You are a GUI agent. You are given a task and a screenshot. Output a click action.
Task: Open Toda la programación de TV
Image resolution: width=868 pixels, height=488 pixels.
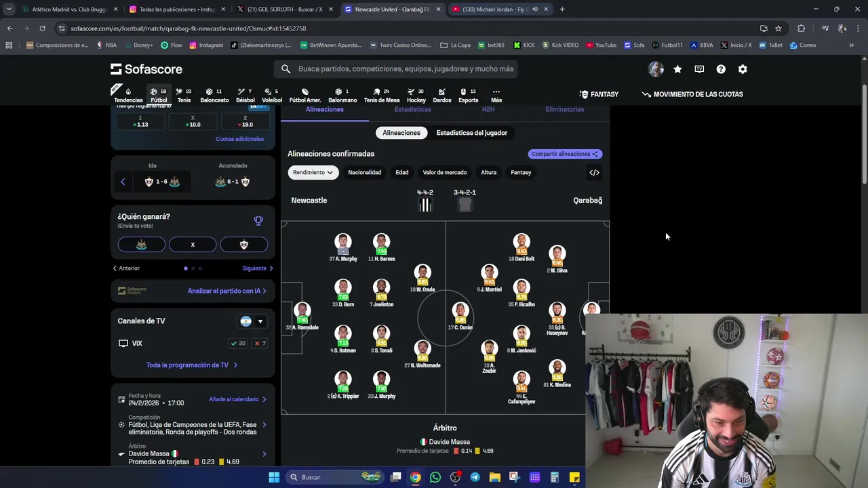pos(192,365)
